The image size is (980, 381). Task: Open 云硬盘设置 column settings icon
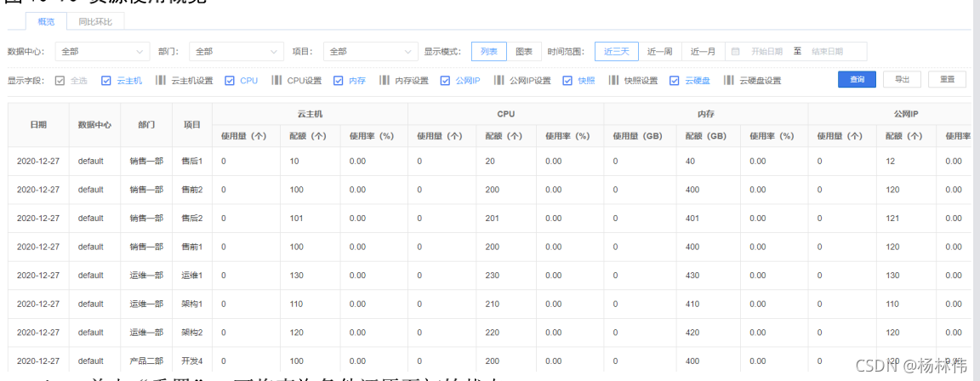(x=729, y=81)
